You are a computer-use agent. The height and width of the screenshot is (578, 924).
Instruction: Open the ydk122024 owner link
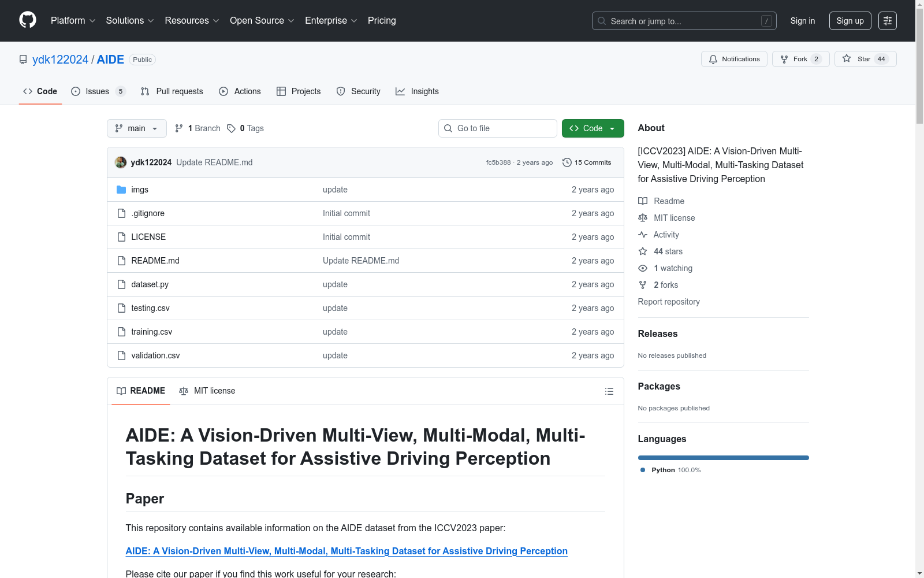[61, 60]
